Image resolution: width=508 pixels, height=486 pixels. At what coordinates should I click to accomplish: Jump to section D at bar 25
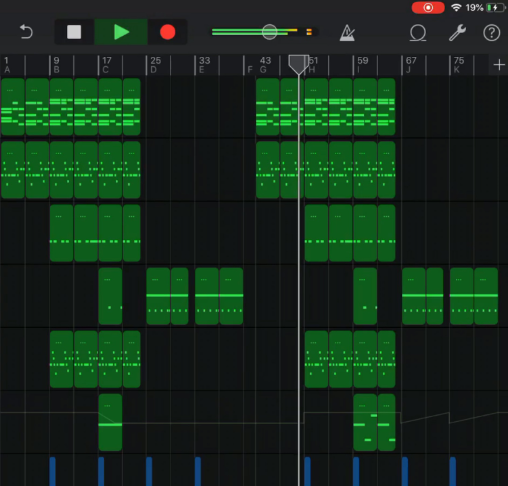point(155,65)
